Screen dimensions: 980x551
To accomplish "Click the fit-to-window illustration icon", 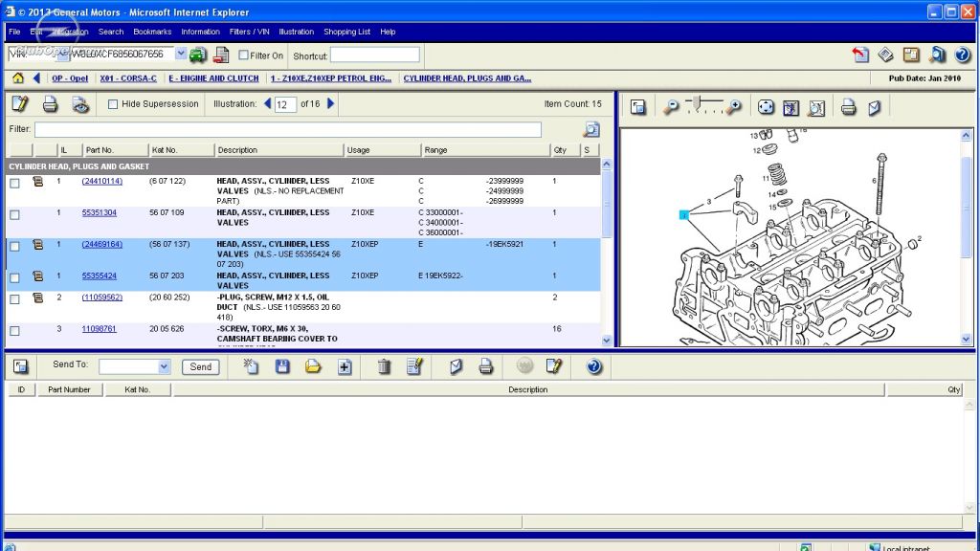I will tap(791, 107).
